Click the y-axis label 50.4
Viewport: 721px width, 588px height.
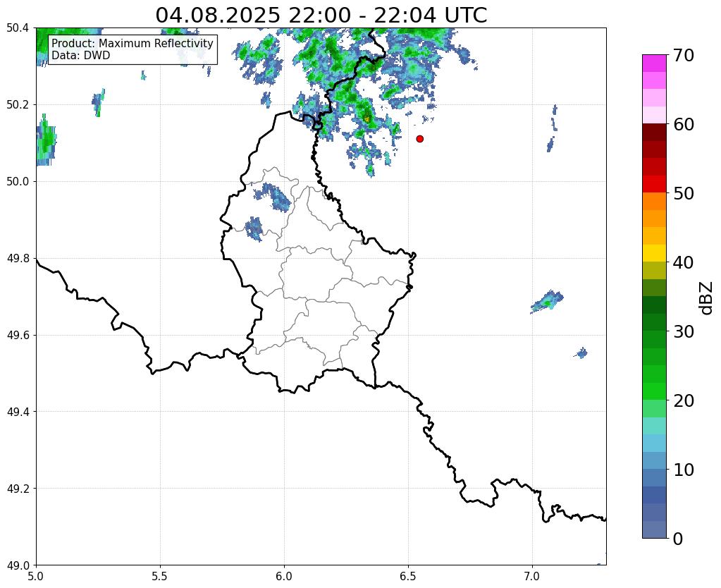(x=18, y=28)
